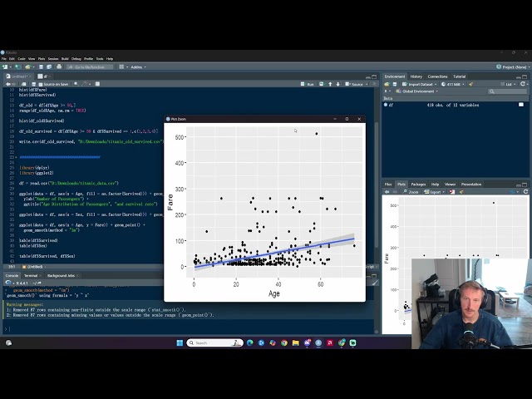Click the Source button in editor

click(x=354, y=84)
